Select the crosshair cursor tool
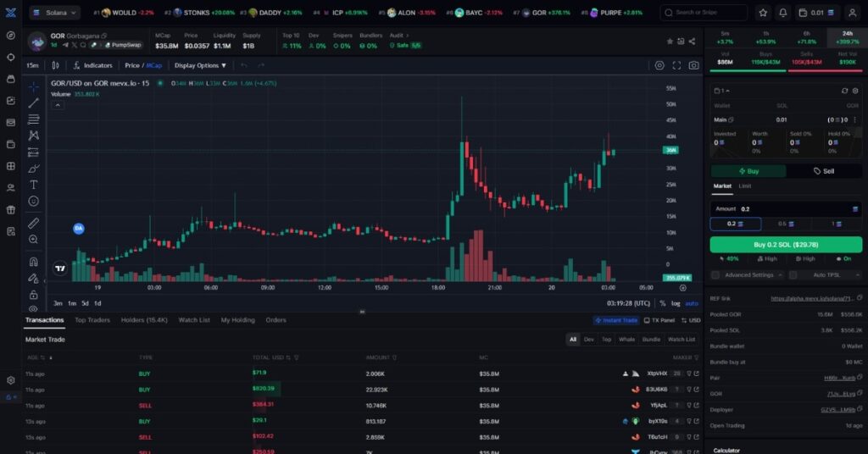 (x=34, y=87)
